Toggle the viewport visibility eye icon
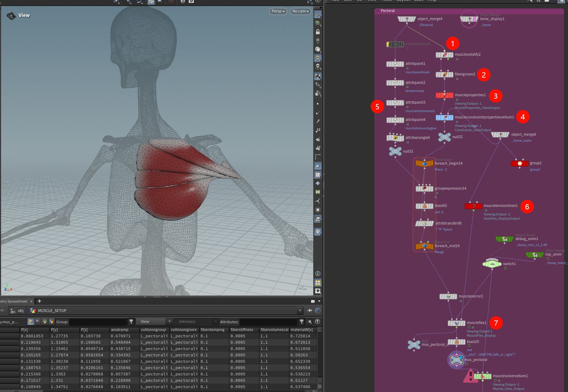Viewport: 568px width, 392px height. pyautogui.click(x=318, y=291)
